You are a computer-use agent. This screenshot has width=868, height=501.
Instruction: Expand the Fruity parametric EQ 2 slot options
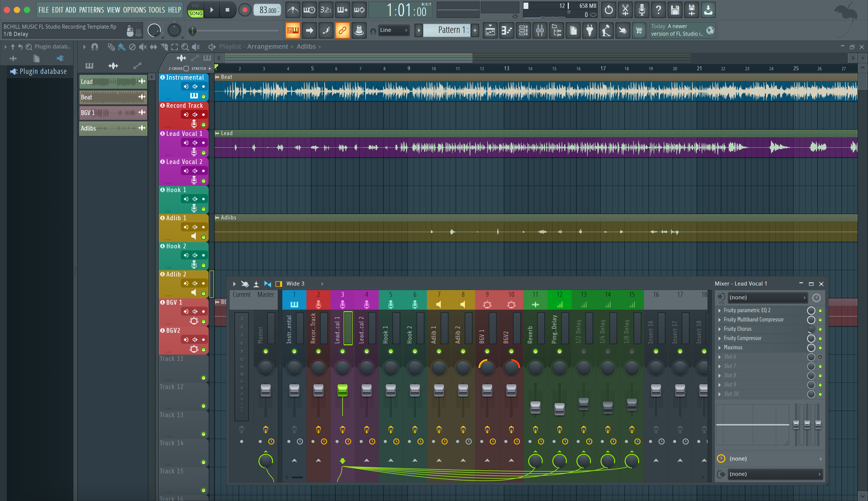pos(719,310)
